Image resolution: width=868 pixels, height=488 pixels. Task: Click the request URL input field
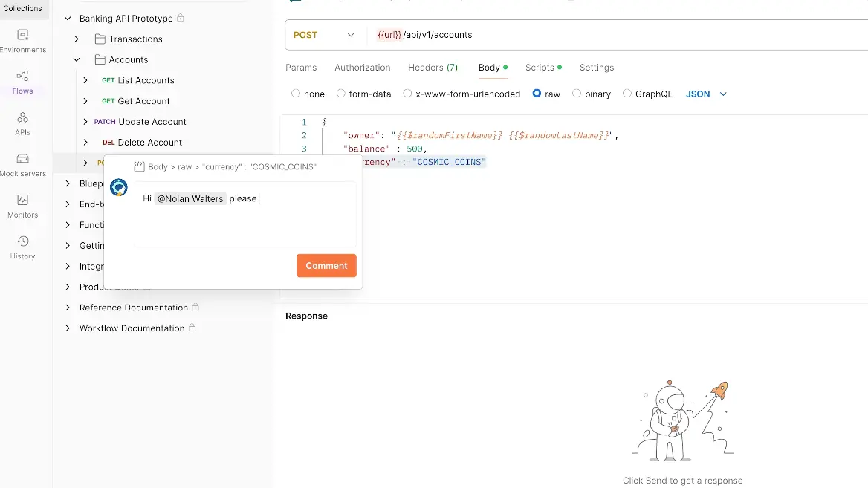click(617, 35)
